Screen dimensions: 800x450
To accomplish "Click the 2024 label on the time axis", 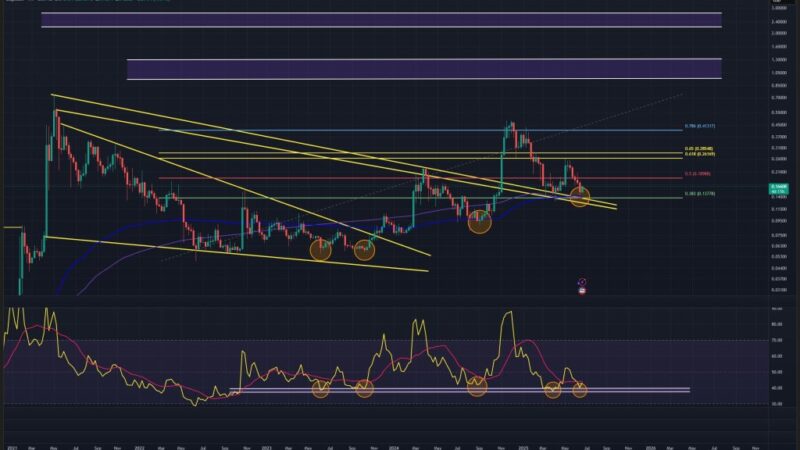I will click(x=394, y=447).
